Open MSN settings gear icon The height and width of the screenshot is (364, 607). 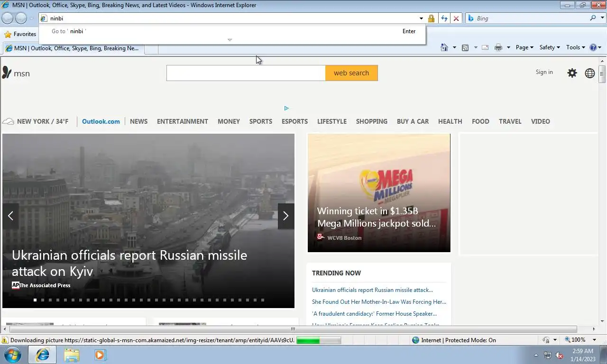[x=572, y=73]
